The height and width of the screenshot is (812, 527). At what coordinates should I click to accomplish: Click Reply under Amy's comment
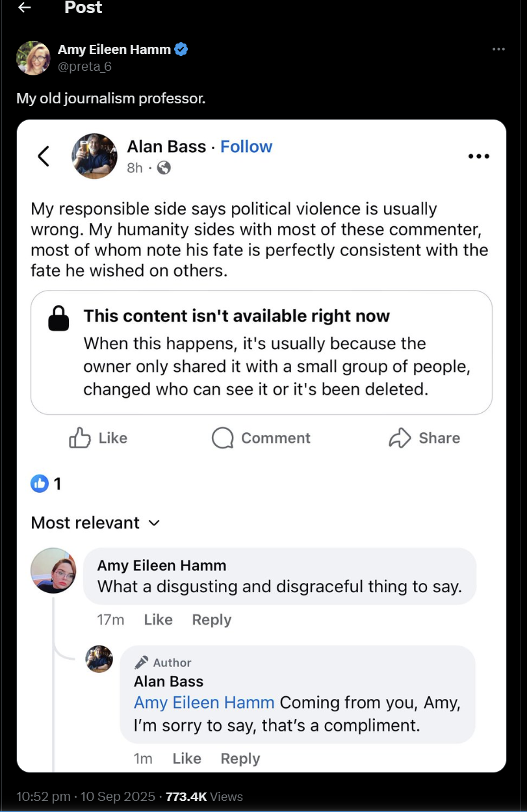click(211, 620)
